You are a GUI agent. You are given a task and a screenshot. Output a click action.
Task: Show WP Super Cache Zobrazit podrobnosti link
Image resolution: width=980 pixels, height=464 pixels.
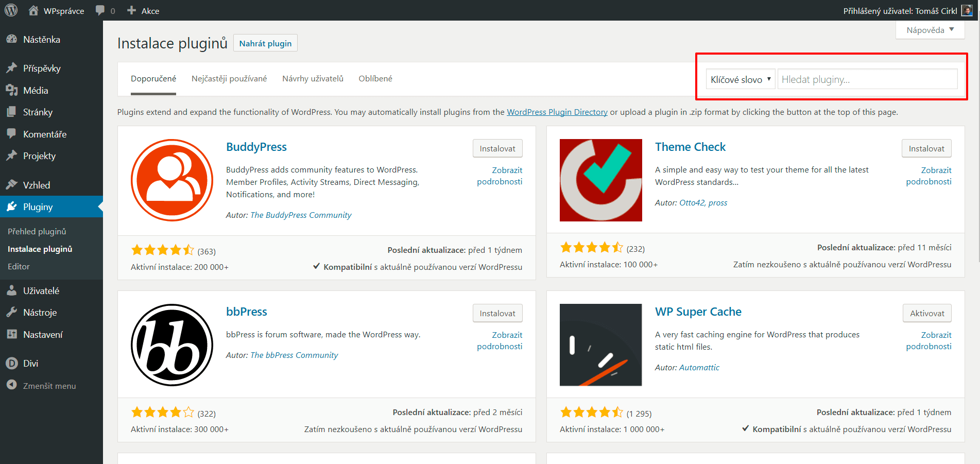tap(929, 340)
